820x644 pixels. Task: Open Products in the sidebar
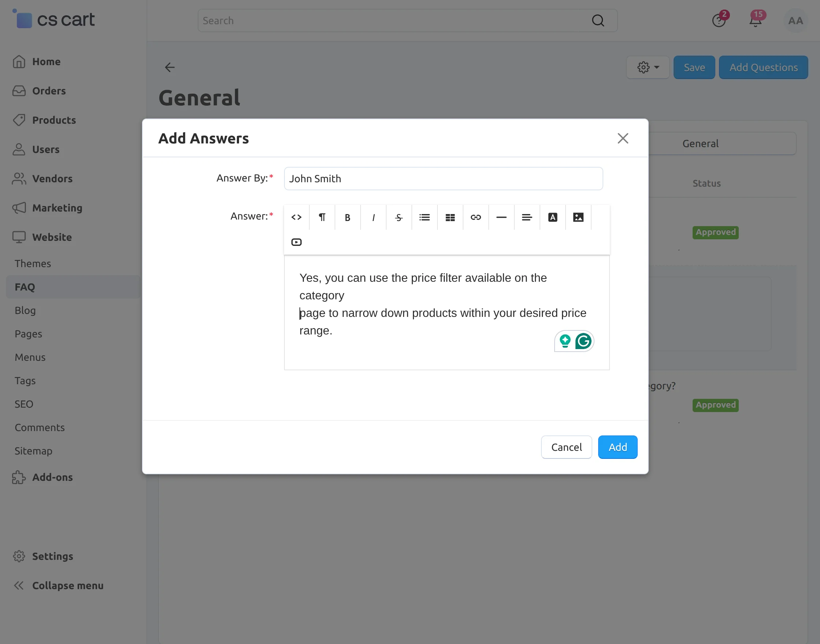(x=44, y=120)
